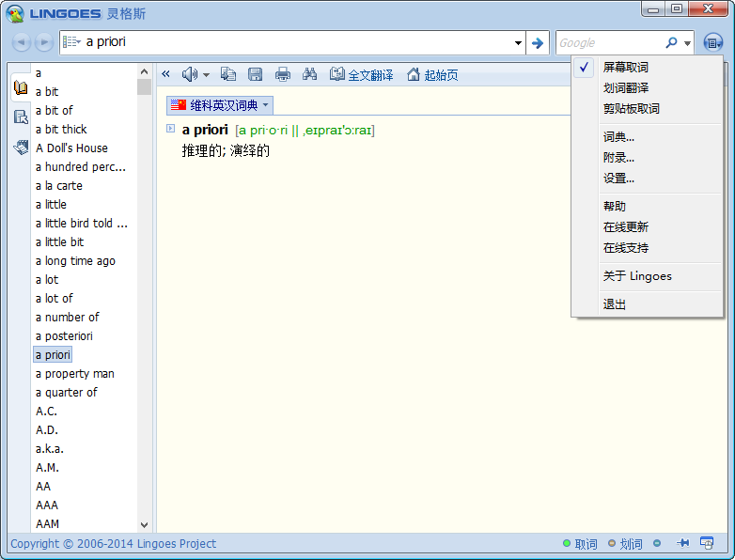Go to 起始页 home page
The width and height of the screenshot is (735, 560).
[x=432, y=74]
